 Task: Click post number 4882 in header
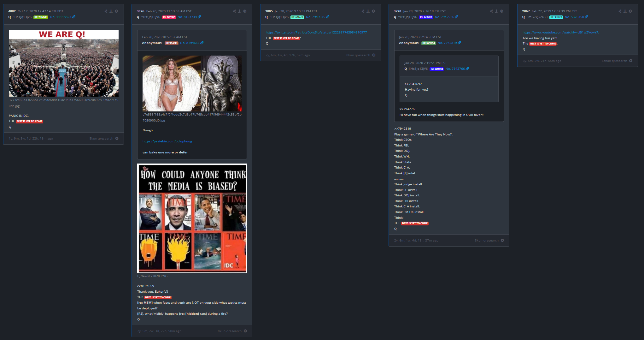12,11
